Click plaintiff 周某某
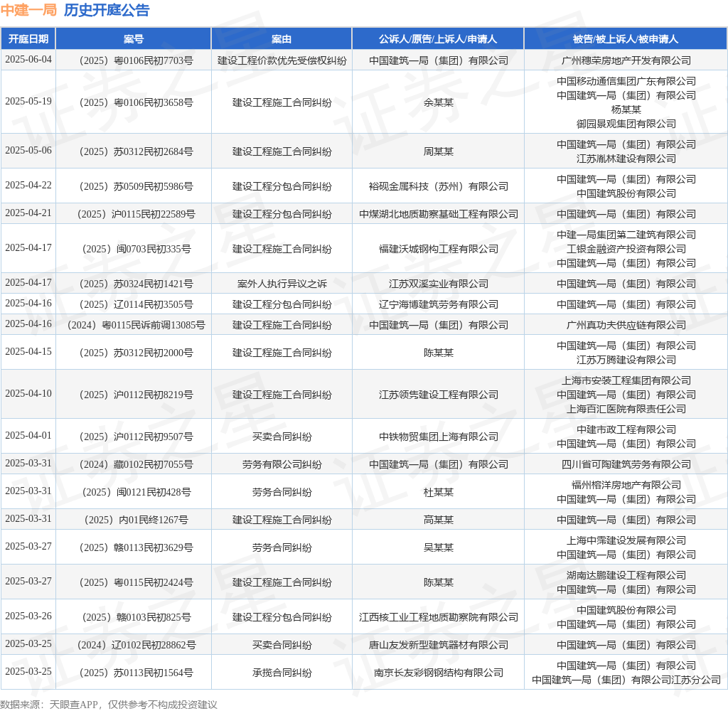The height and width of the screenshot is (711, 728). [438, 152]
